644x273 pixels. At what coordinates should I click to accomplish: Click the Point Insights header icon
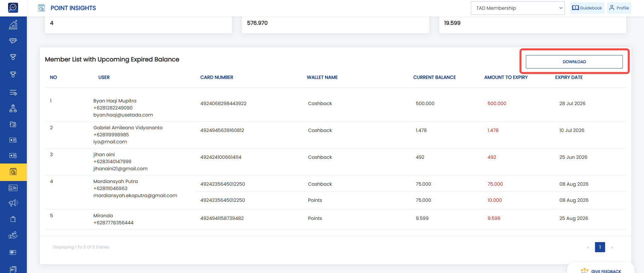tap(41, 8)
